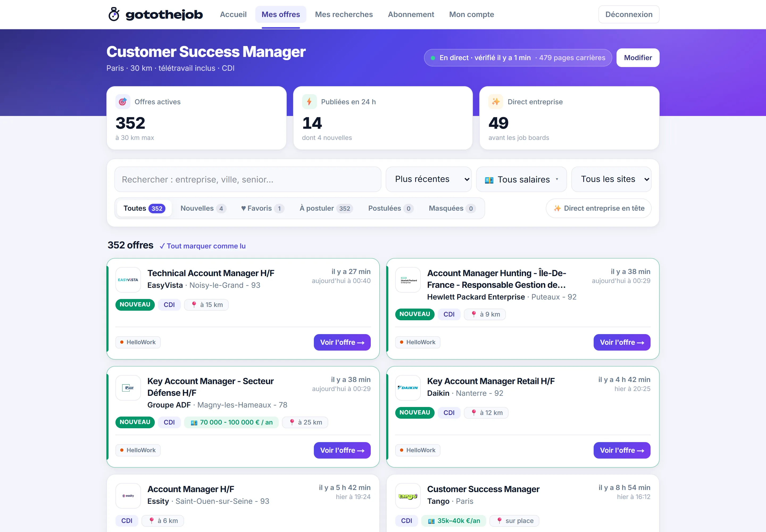Click the Daikin company logo

(408, 388)
